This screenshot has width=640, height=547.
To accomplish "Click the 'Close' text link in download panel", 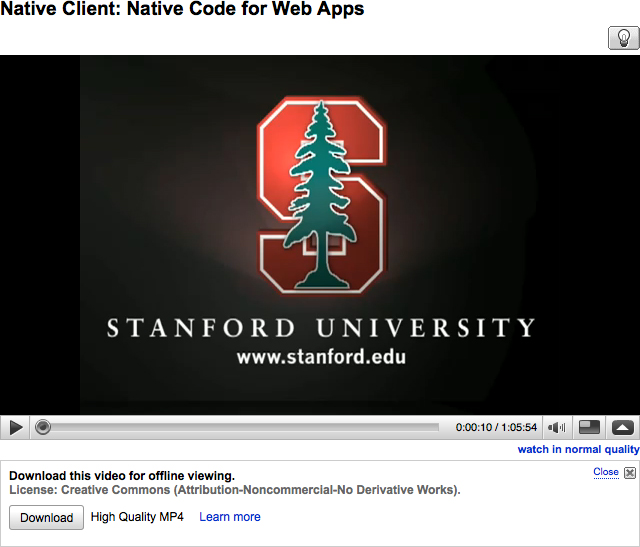I will pyautogui.click(x=605, y=472).
